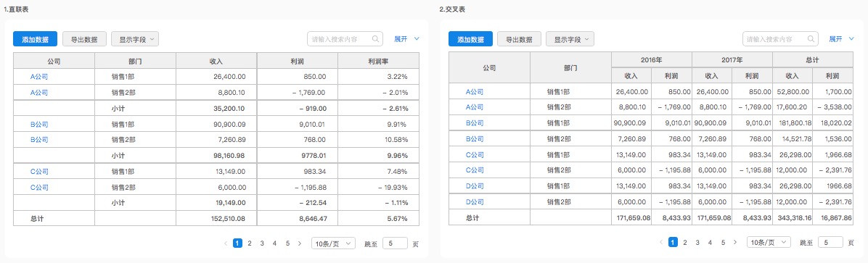The height and width of the screenshot is (263, 868).
Task: Go to previous page arrow in 直联表 pagination
Action: [225, 243]
